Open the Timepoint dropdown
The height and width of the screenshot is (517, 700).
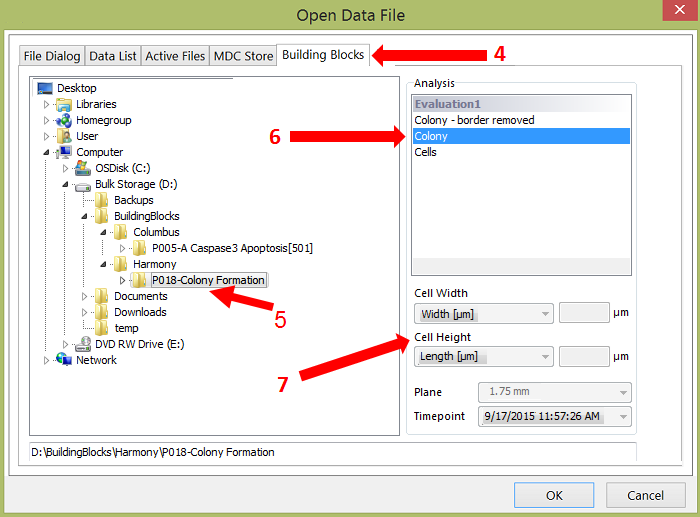pyautogui.click(x=555, y=416)
